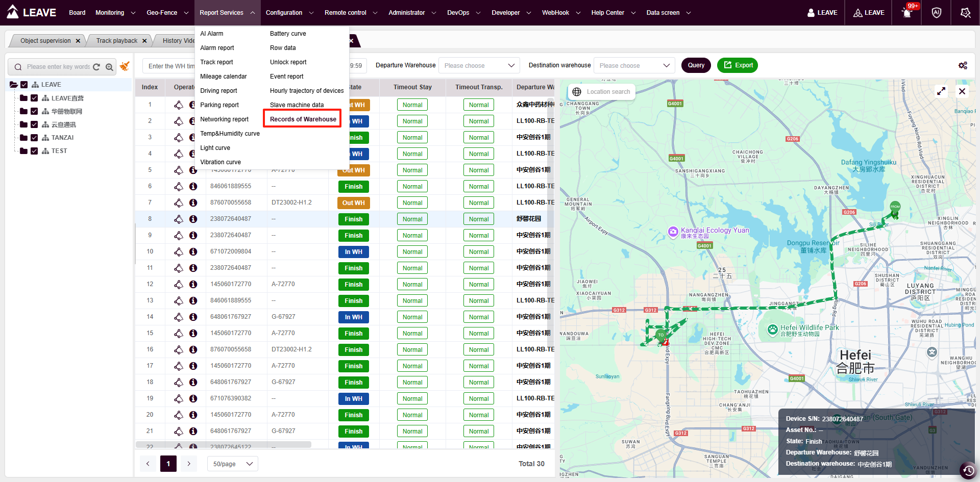Click track route icon in row 8

tap(179, 219)
